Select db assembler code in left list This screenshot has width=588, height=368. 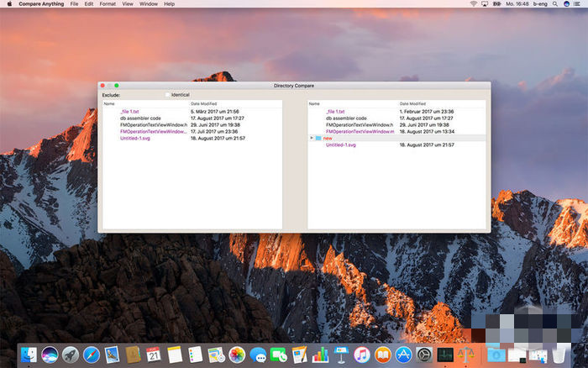click(139, 118)
